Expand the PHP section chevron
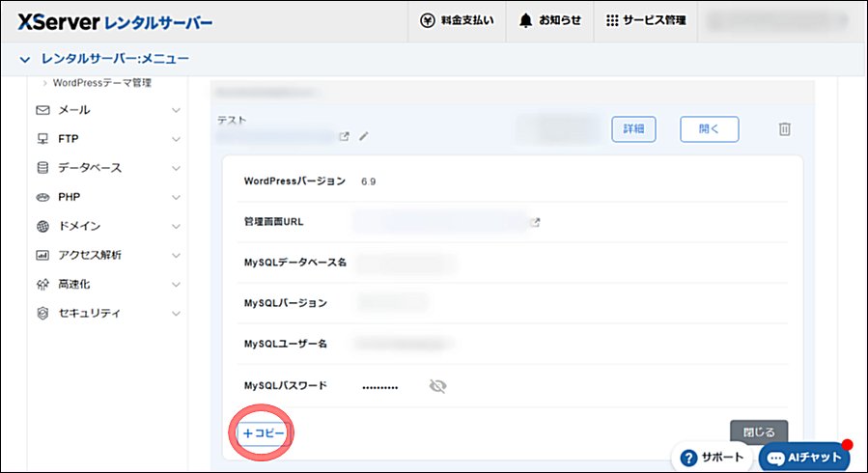Viewport: 868px width, 473px height. (176, 197)
